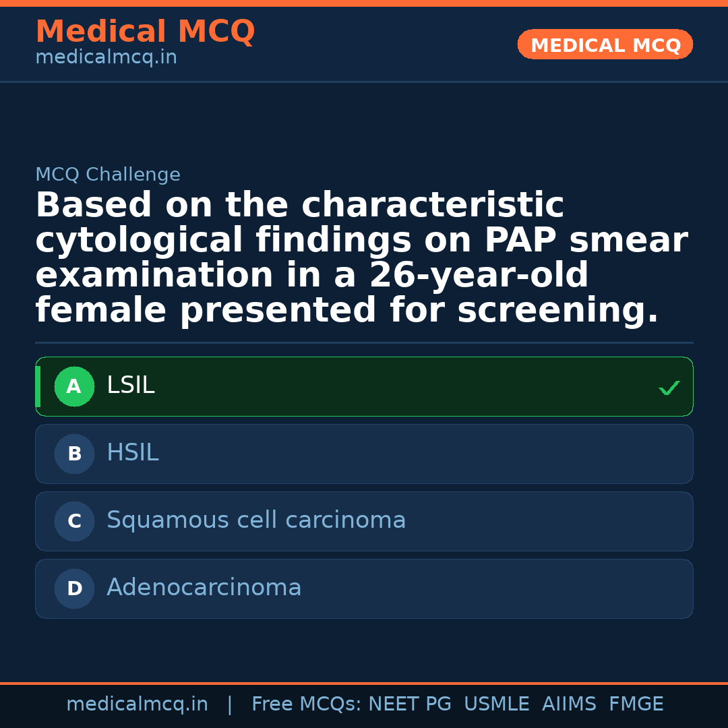Click the D letter circle
This screenshot has width=728, height=728.
pyautogui.click(x=74, y=589)
